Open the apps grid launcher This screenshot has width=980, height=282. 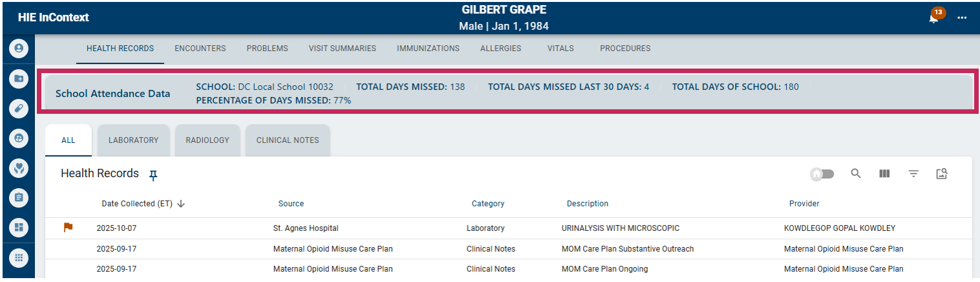point(19,257)
